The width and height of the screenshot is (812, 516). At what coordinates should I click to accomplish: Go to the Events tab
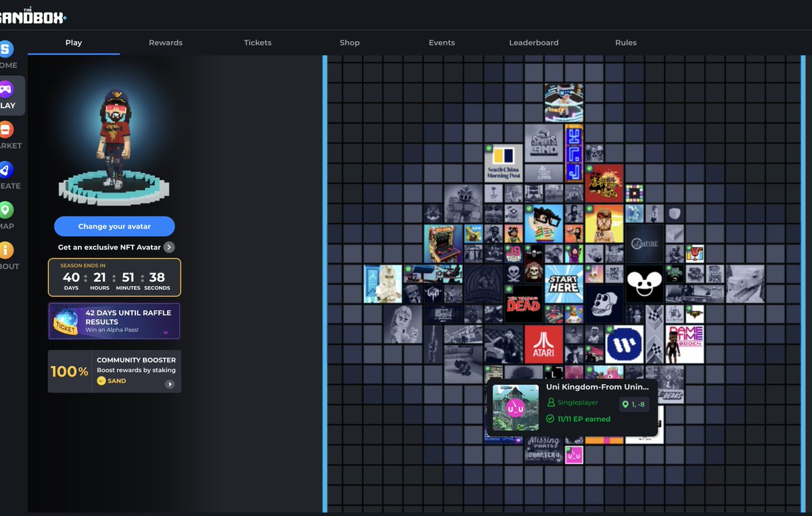pos(442,43)
